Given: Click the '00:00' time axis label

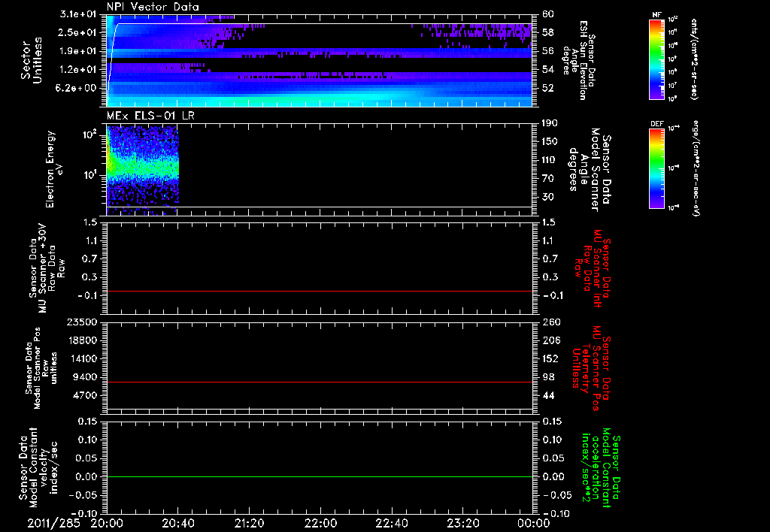Looking at the screenshot, I should click(x=533, y=523).
